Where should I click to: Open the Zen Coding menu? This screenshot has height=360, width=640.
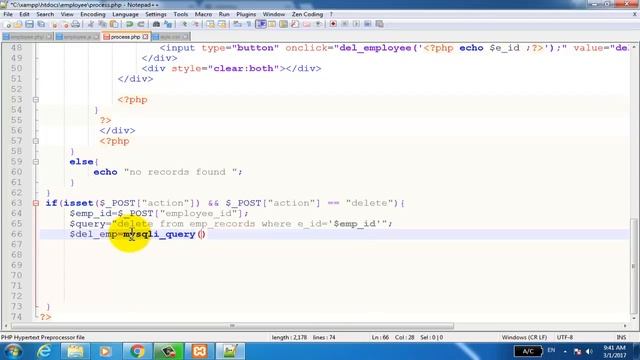tap(307, 14)
